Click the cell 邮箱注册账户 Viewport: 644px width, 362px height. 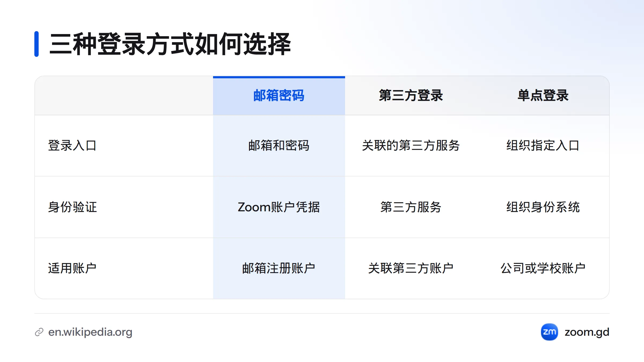[x=279, y=268]
